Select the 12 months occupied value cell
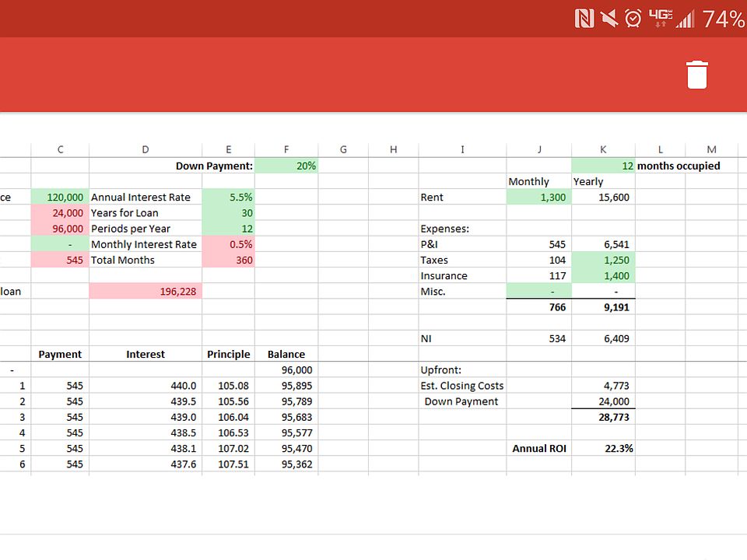The width and height of the screenshot is (747, 560). 604,166
